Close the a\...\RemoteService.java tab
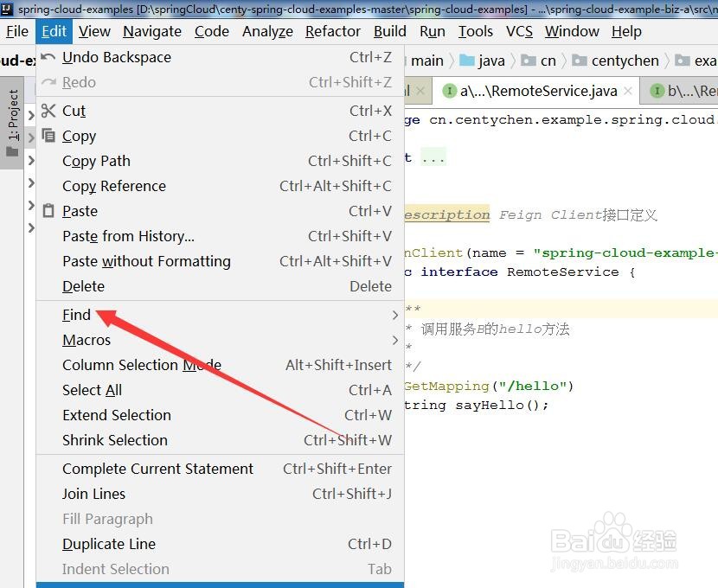Viewport: 718px width, 588px height. [628, 91]
